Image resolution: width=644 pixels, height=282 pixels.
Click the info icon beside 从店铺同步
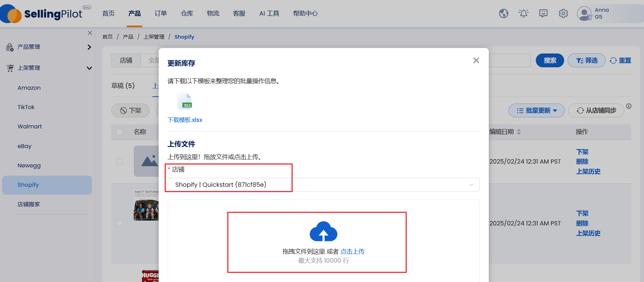coord(629,106)
